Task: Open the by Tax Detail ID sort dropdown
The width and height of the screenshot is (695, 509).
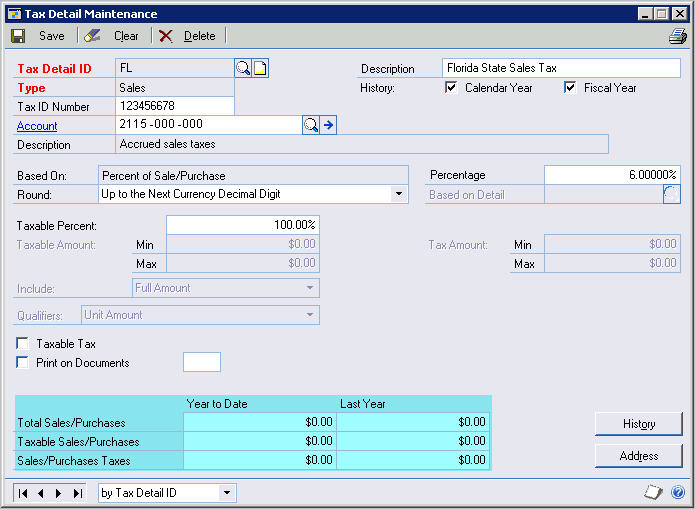Action: pos(227,493)
